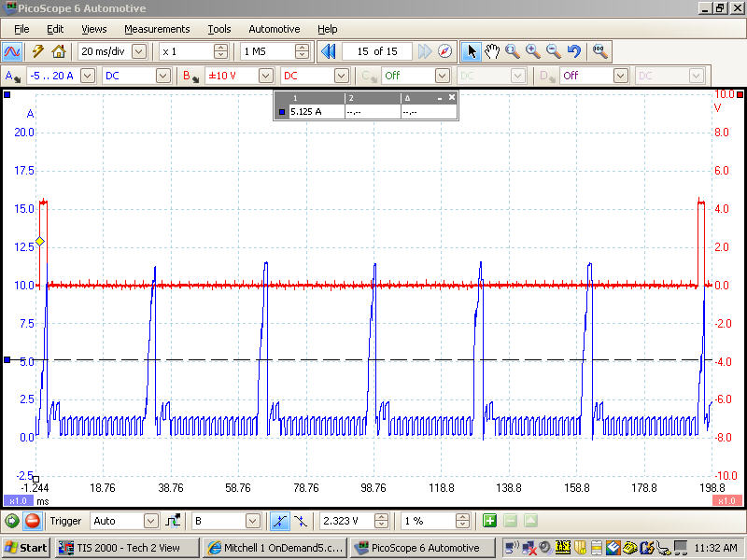Open Channel C options
This screenshot has width=747, height=560.
(x=369, y=76)
